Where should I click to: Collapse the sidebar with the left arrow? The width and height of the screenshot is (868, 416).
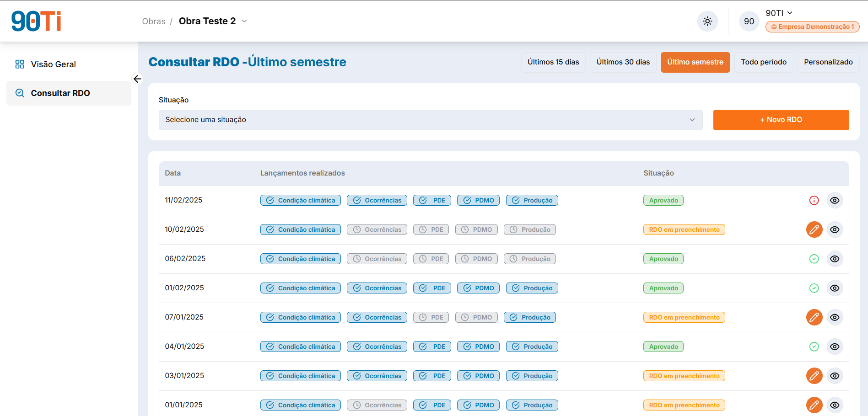137,79
